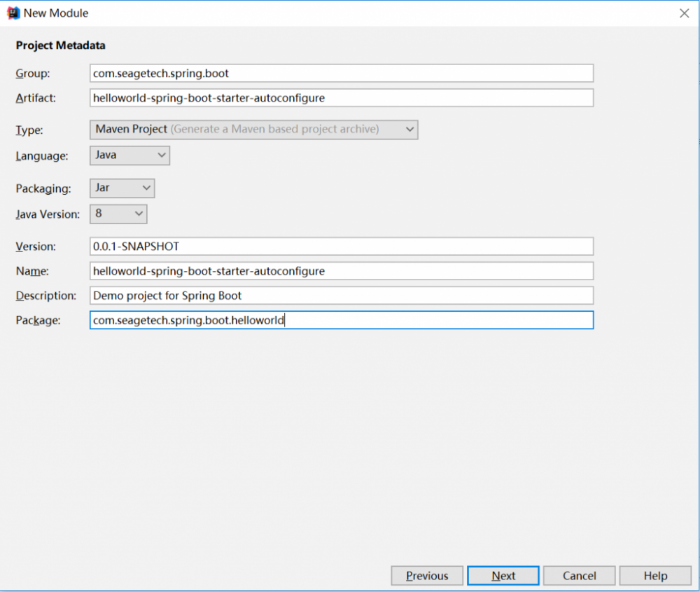Screen dimensions: 700x592
Task: Click inside the Package input field
Action: click(x=341, y=319)
